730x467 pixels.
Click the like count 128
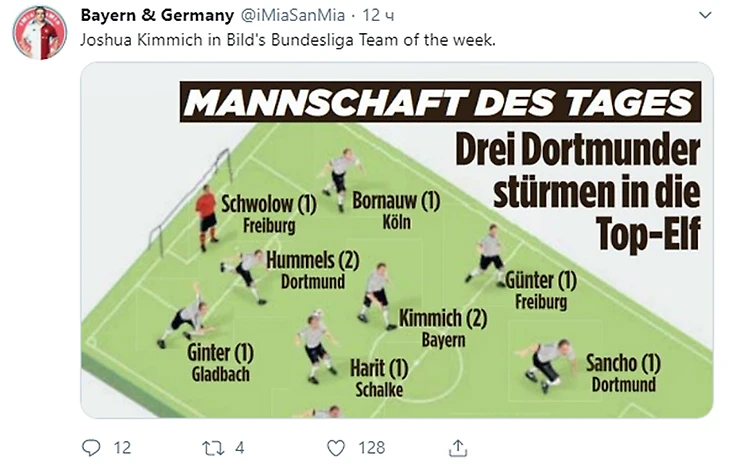tap(372, 448)
